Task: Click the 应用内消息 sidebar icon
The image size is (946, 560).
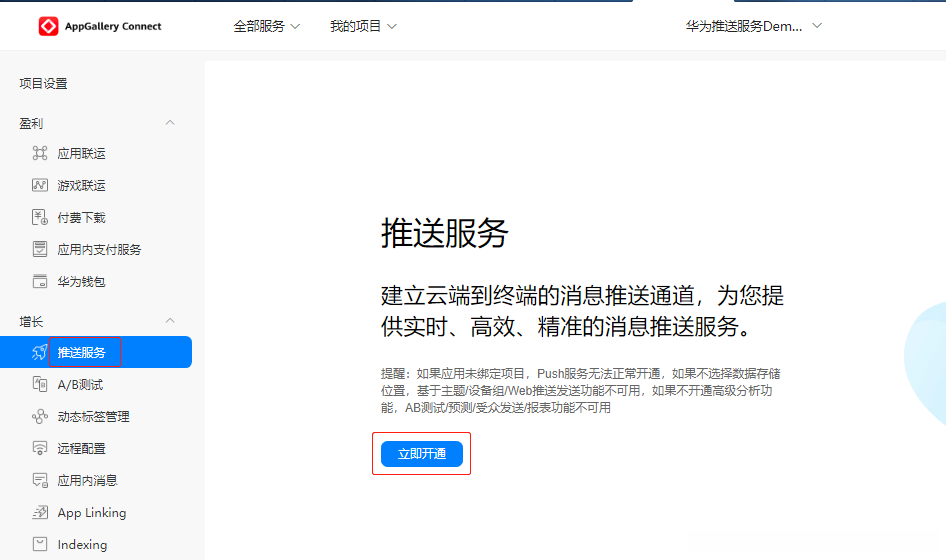Action: (40, 480)
